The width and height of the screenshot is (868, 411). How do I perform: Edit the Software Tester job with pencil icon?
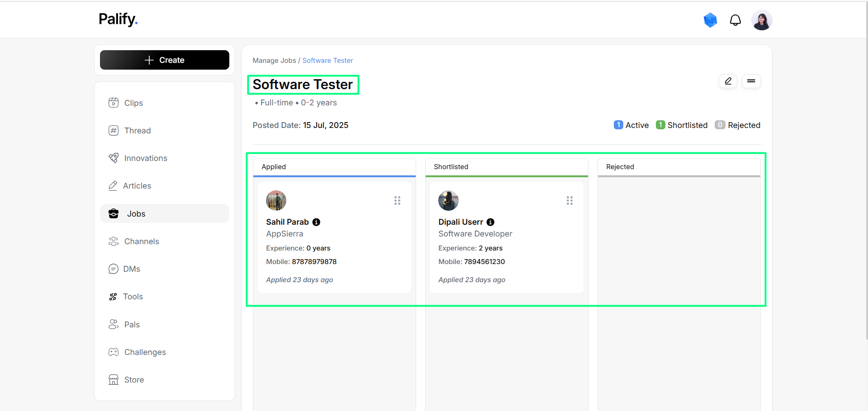[728, 81]
